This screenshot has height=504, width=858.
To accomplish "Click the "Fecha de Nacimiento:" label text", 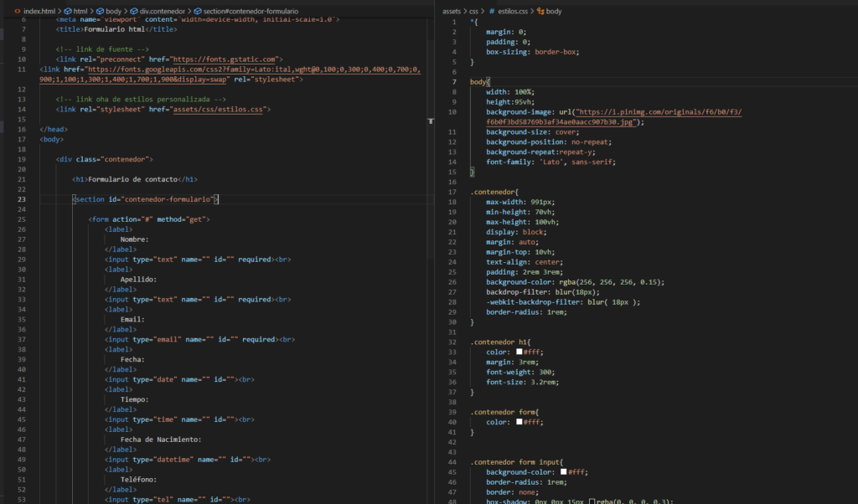I will (x=161, y=440).
